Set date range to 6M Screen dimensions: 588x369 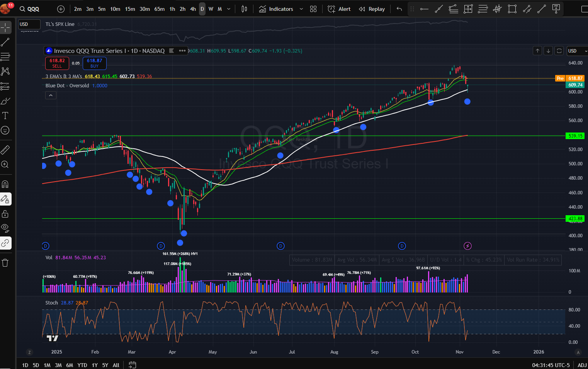pos(70,365)
